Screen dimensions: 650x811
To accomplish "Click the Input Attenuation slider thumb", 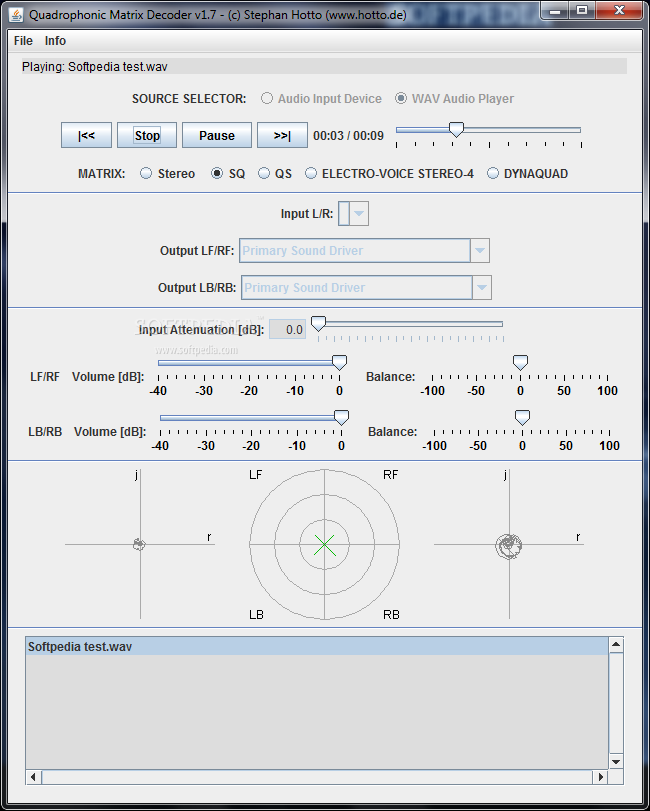I will [x=319, y=324].
